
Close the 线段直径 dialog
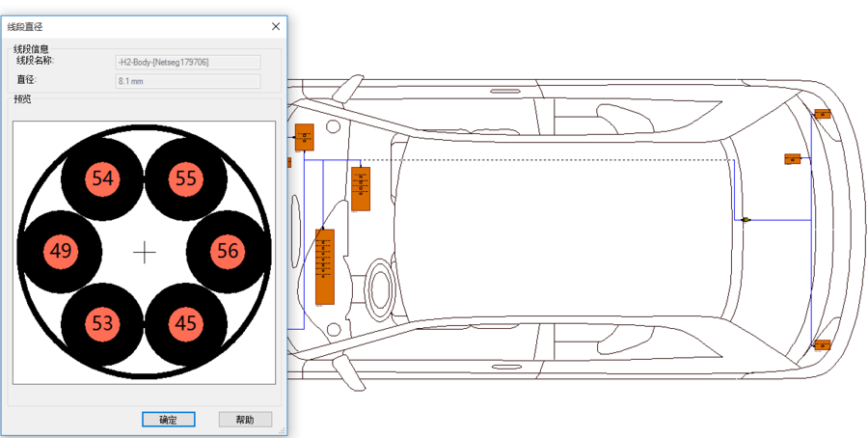[x=276, y=27]
